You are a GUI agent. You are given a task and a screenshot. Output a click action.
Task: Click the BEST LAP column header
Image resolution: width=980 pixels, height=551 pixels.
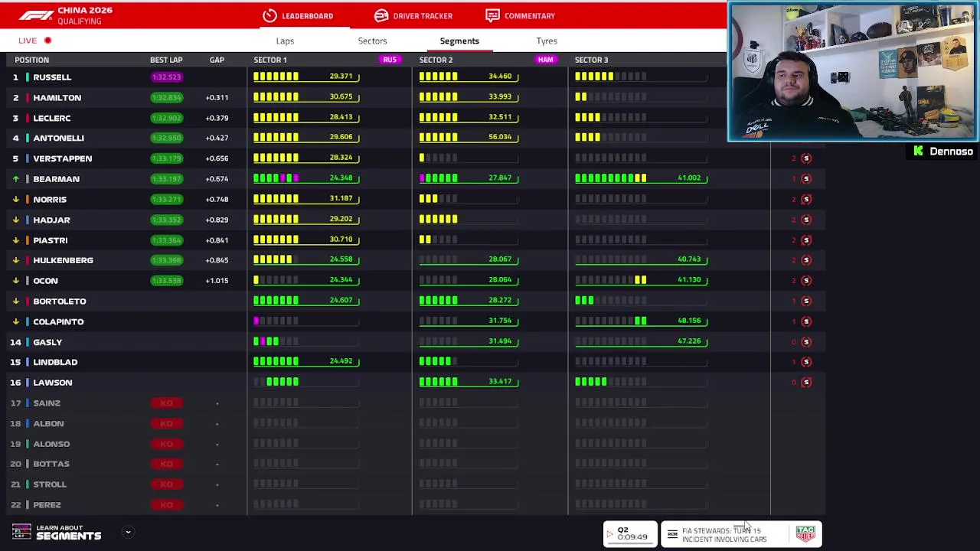(x=166, y=60)
